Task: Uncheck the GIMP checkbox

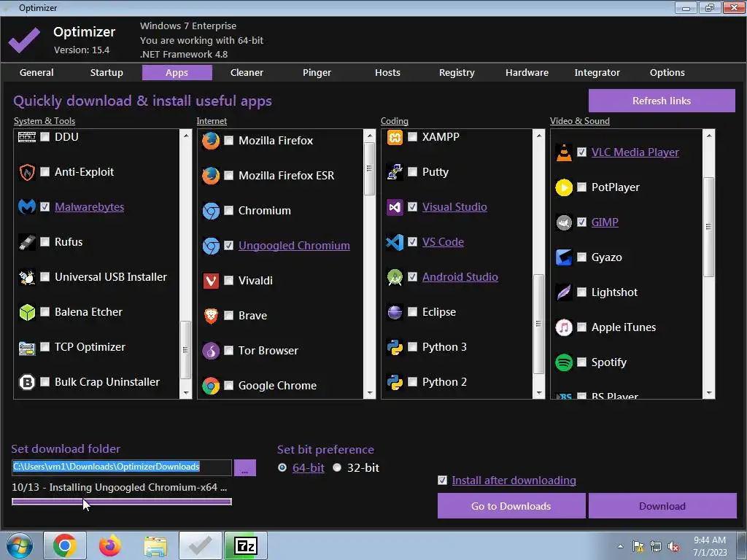Action: point(581,222)
